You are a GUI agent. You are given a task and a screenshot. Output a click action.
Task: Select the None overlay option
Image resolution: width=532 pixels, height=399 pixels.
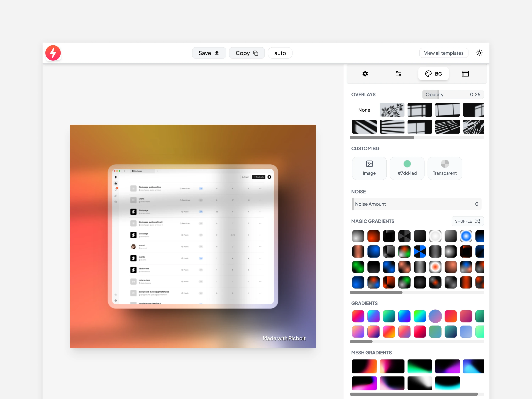pos(364,110)
